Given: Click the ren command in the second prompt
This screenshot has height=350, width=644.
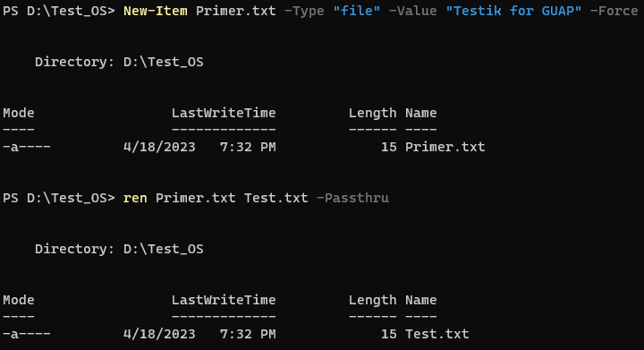Looking at the screenshot, I should (135, 198).
